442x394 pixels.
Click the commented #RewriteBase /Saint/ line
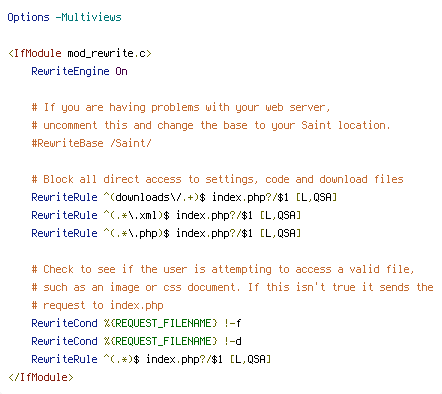point(91,143)
